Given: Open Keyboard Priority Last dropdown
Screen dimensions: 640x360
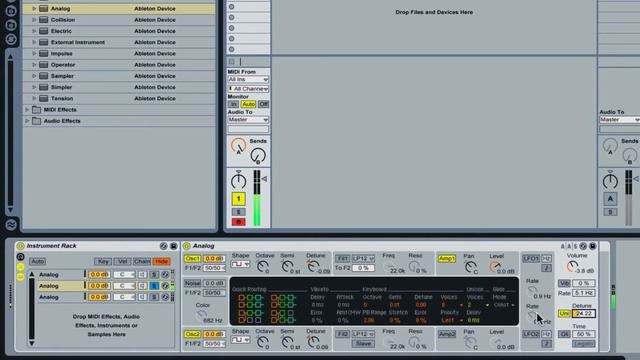Looking at the screenshot, I should tap(453, 320).
